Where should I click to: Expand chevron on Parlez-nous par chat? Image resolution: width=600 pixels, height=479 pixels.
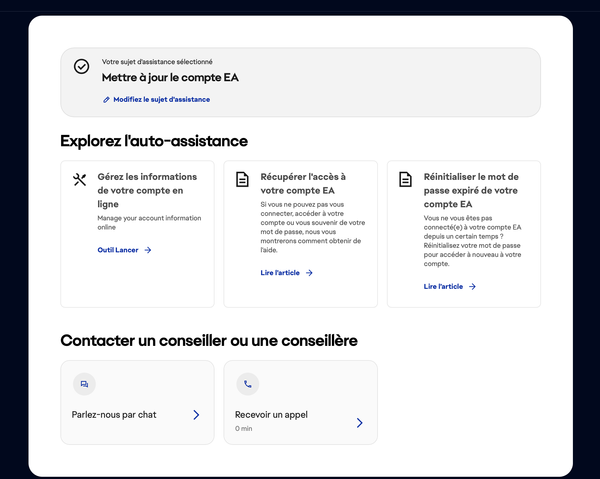pyautogui.click(x=196, y=414)
